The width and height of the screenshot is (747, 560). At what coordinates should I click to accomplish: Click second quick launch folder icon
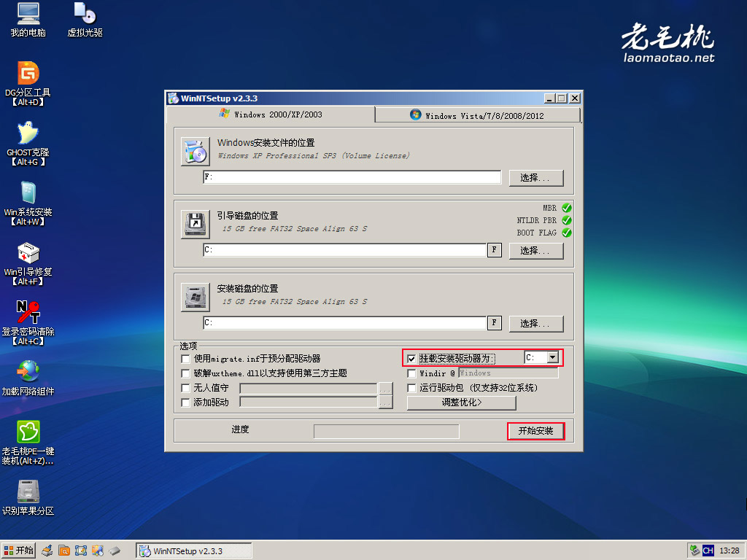coord(64,551)
